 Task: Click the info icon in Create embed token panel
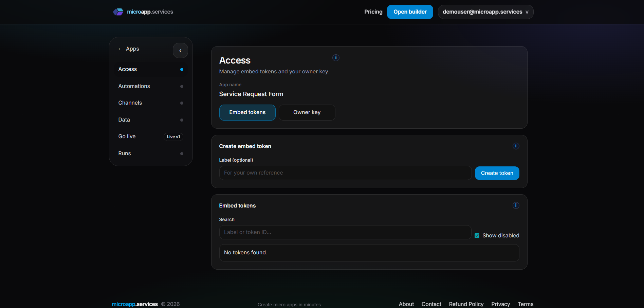[516, 146]
